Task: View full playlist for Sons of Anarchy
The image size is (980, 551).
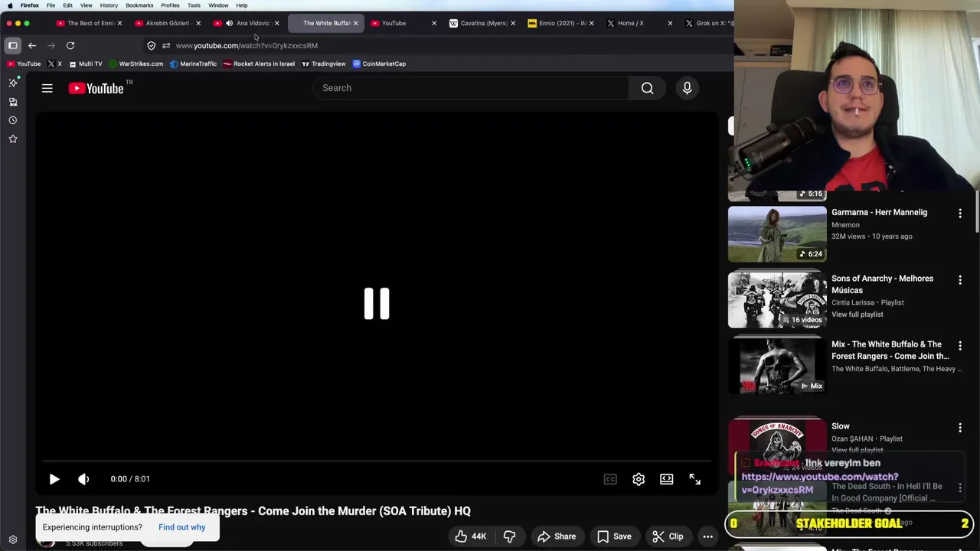Action: (x=857, y=315)
